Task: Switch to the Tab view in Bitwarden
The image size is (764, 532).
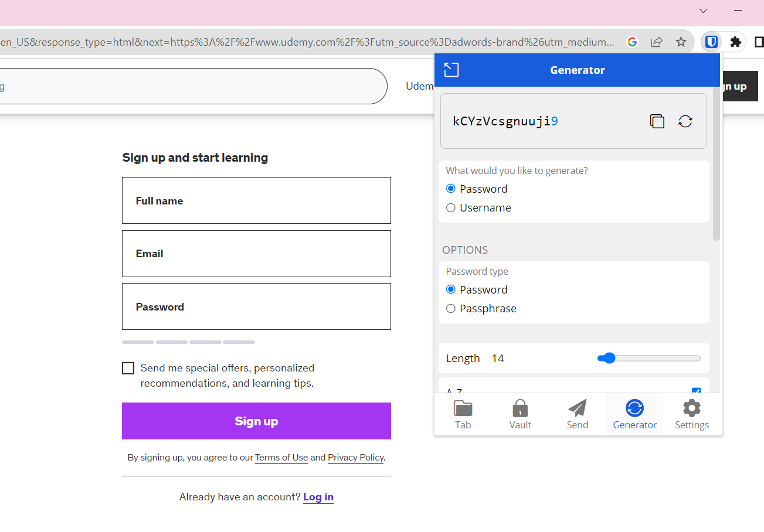Action: [x=463, y=414]
